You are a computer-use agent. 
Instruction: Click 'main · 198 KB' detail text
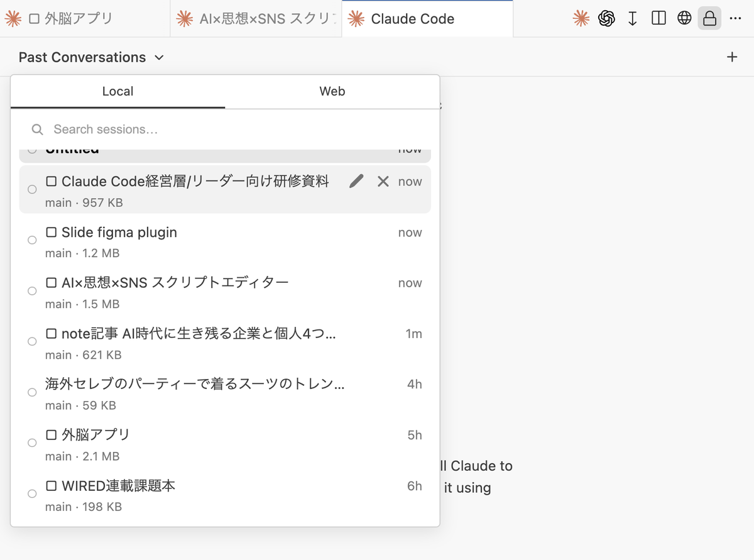coord(84,507)
